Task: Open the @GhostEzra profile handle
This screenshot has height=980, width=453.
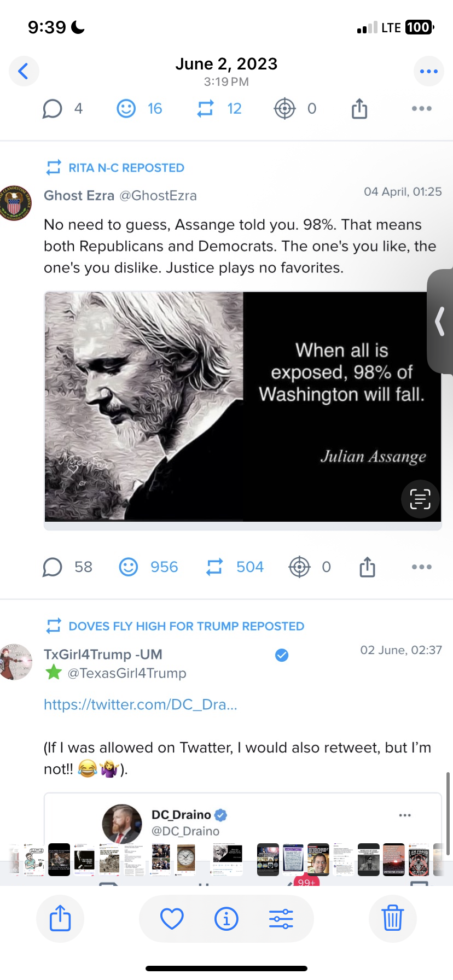Action: (158, 196)
